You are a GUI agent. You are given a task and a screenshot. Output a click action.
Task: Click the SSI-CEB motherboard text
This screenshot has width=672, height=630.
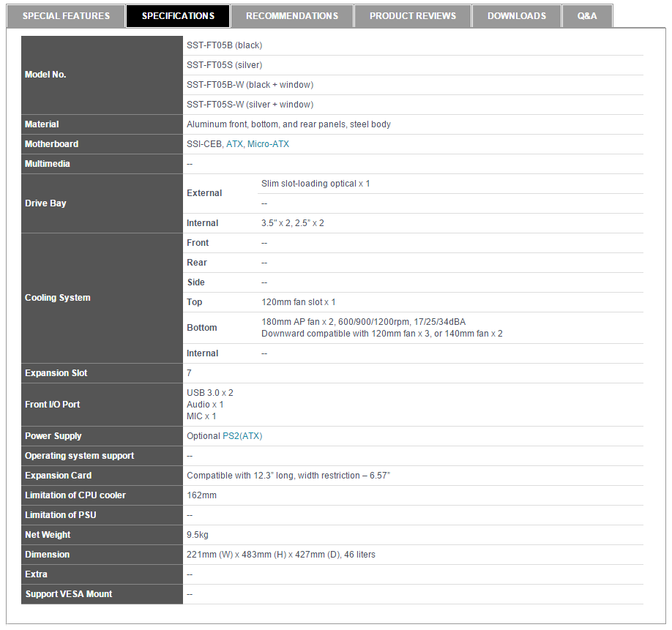click(204, 144)
